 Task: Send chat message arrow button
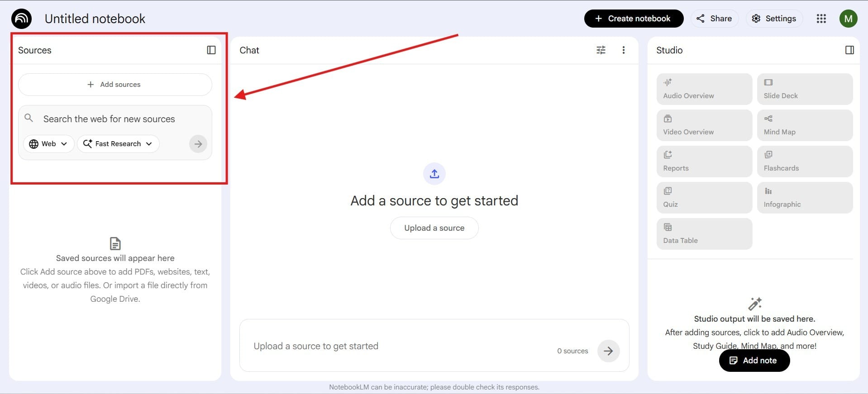pos(608,351)
